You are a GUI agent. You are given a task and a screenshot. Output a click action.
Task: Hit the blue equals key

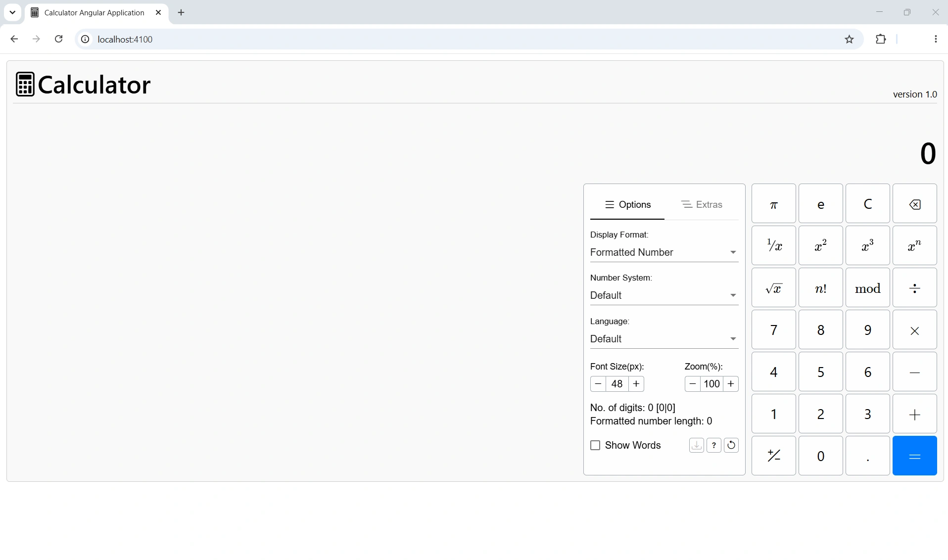pyautogui.click(x=914, y=456)
